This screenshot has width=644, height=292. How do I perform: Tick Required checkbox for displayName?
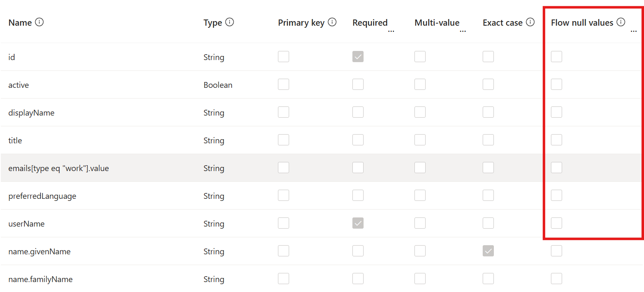click(x=358, y=112)
